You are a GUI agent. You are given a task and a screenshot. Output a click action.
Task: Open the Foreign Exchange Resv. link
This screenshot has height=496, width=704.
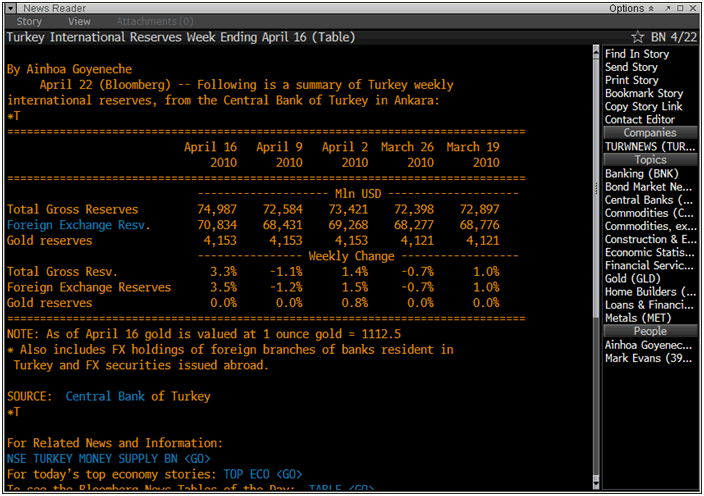tap(78, 225)
